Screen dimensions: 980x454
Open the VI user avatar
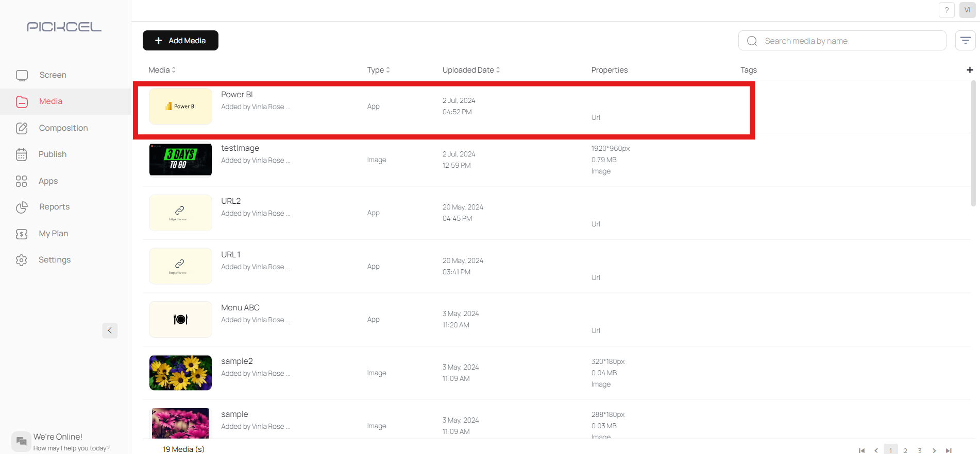pos(967,10)
